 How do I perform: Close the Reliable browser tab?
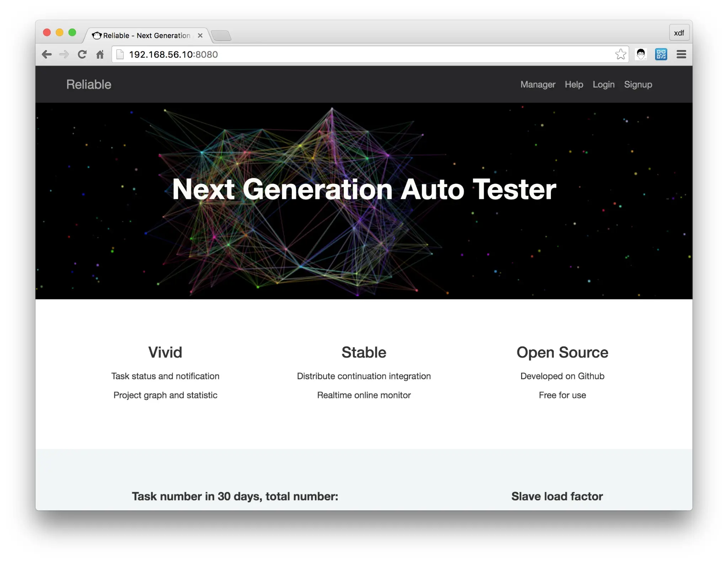click(x=200, y=36)
